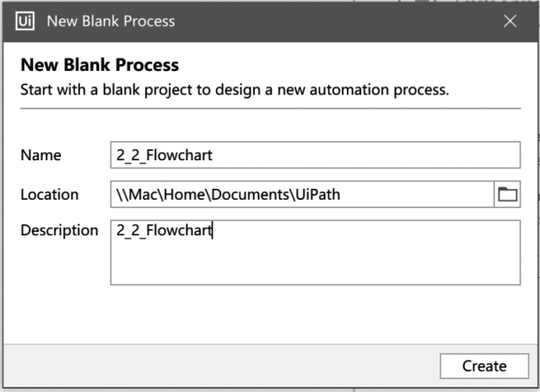Screen dimensions: 540x392
Task: Click the Mac segment of the Location path
Action: pos(143,195)
